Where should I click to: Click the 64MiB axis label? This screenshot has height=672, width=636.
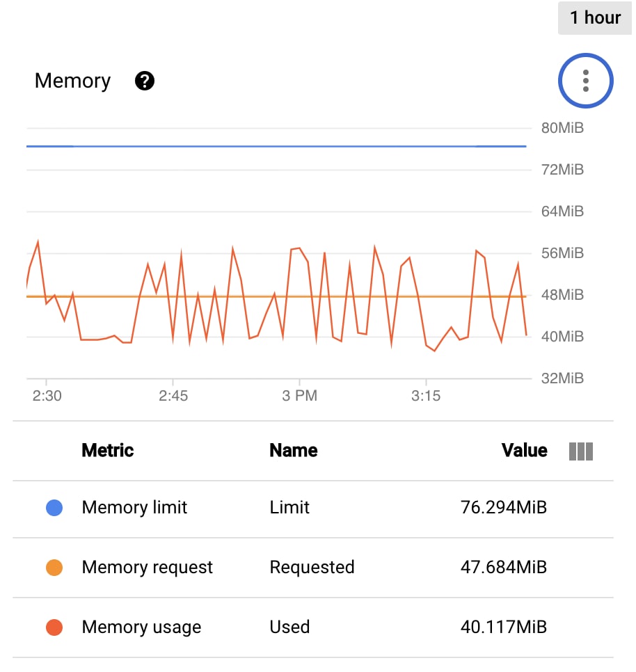[562, 211]
